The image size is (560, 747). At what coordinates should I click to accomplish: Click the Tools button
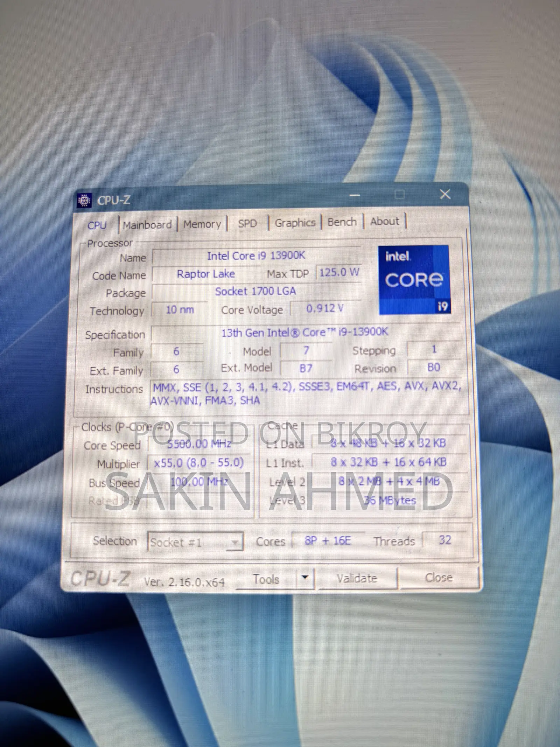pos(267,579)
